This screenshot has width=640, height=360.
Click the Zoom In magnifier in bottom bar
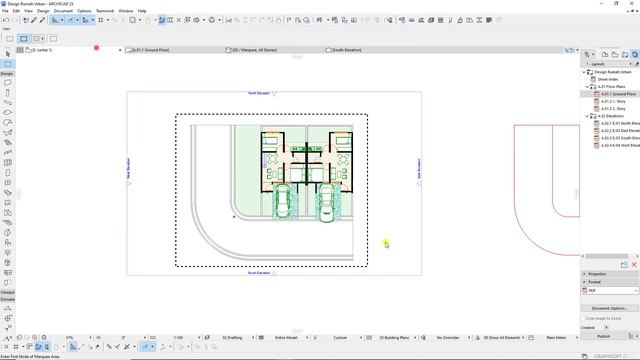pos(35,338)
